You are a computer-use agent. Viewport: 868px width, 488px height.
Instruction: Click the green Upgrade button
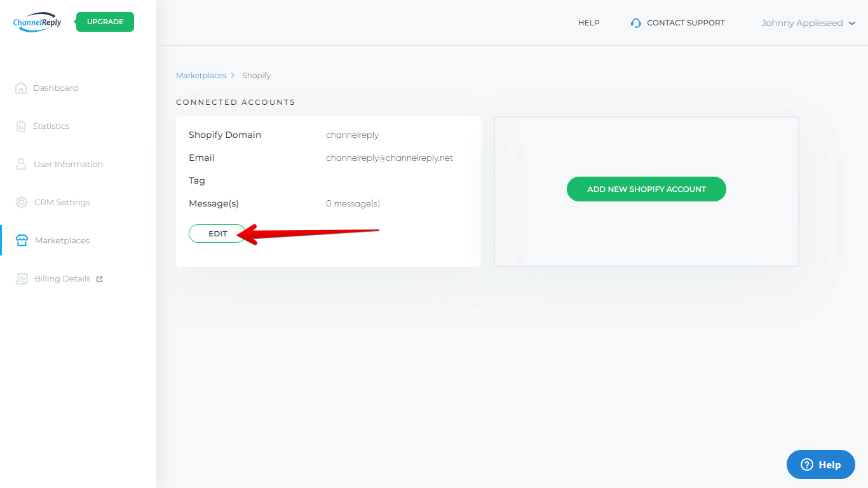(105, 22)
